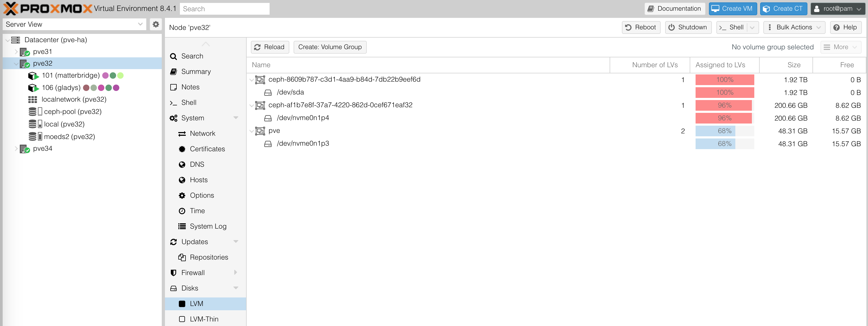Click the Create VM button's monitor icon

click(x=715, y=9)
